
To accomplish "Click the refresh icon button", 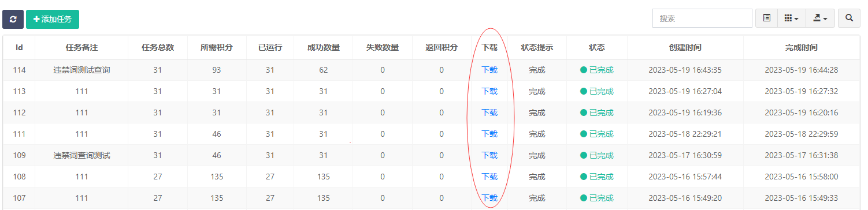I will (x=13, y=19).
